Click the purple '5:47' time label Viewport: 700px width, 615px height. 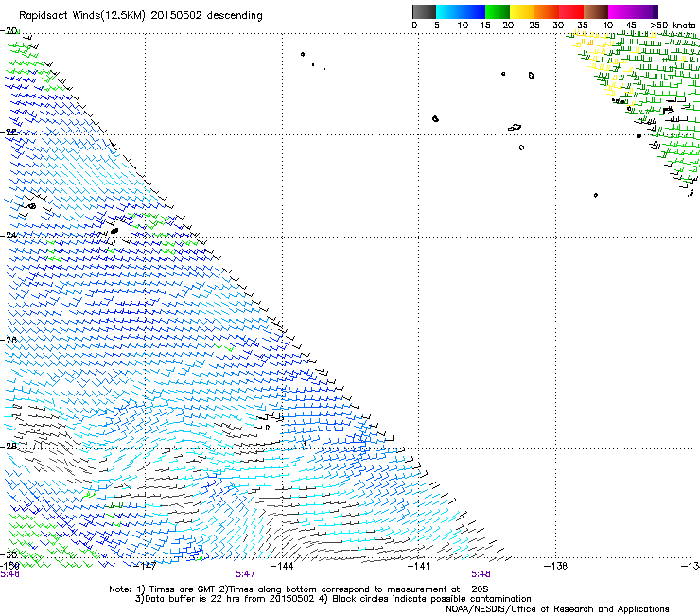[246, 574]
